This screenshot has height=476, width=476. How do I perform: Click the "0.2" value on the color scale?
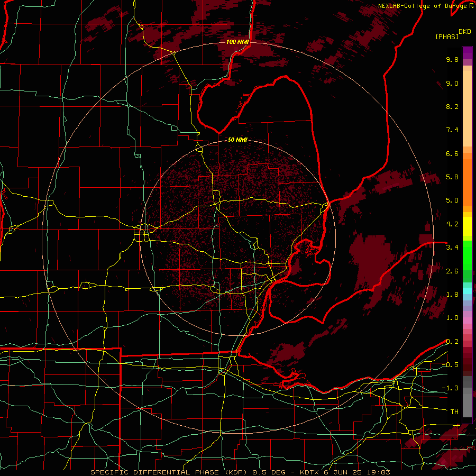click(452, 342)
